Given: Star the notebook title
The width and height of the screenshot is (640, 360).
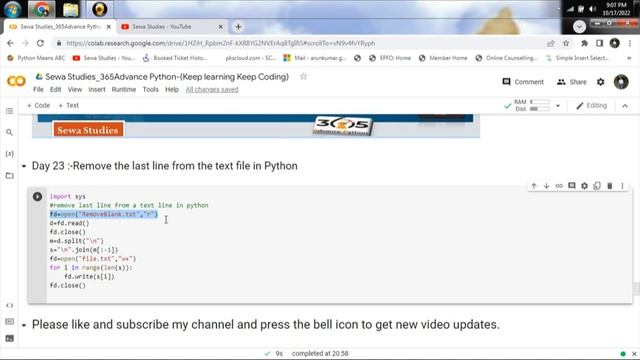Looking at the screenshot, I should tap(303, 76).
